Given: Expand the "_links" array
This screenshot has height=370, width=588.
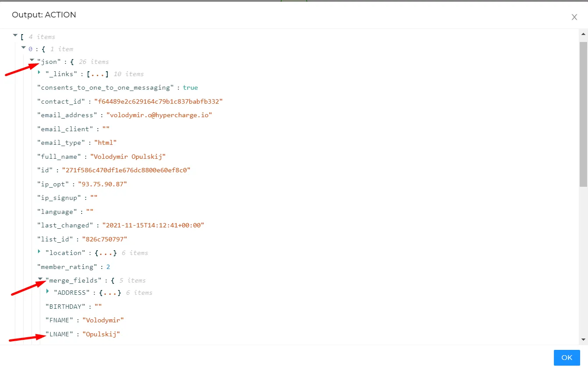Looking at the screenshot, I should point(39,73).
